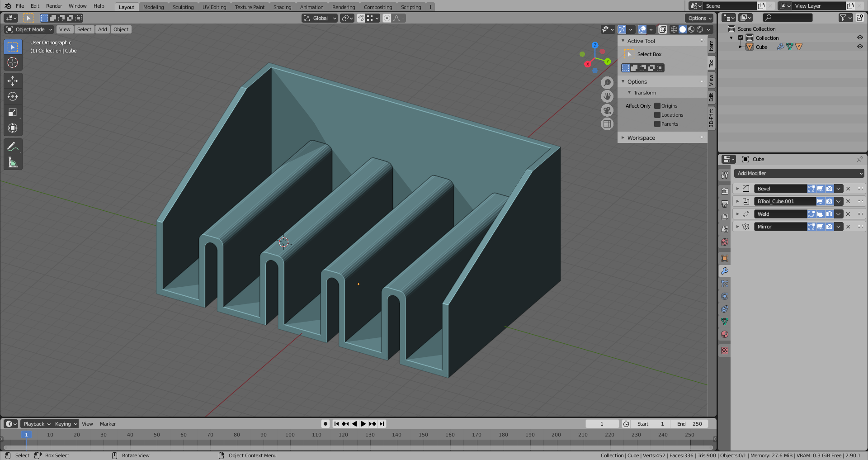868x460 pixels.
Task: Select the Scale tool
Action: (13, 113)
